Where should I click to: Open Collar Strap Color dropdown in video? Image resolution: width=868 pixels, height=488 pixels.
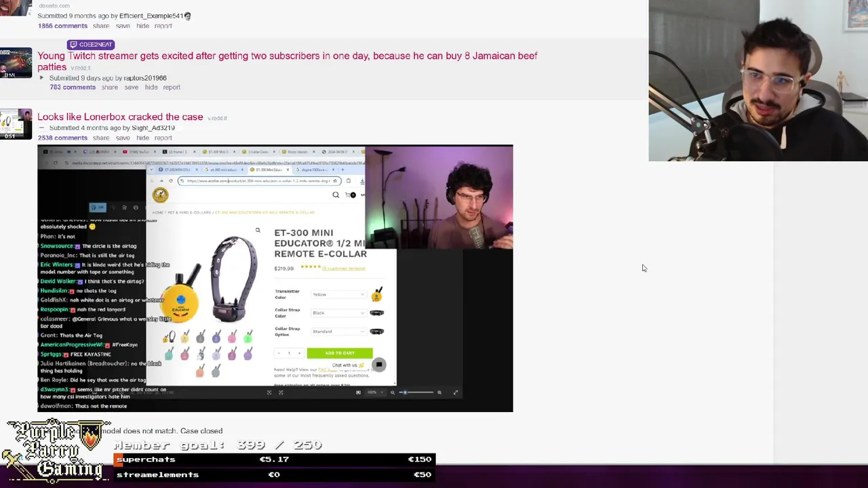tap(338, 312)
